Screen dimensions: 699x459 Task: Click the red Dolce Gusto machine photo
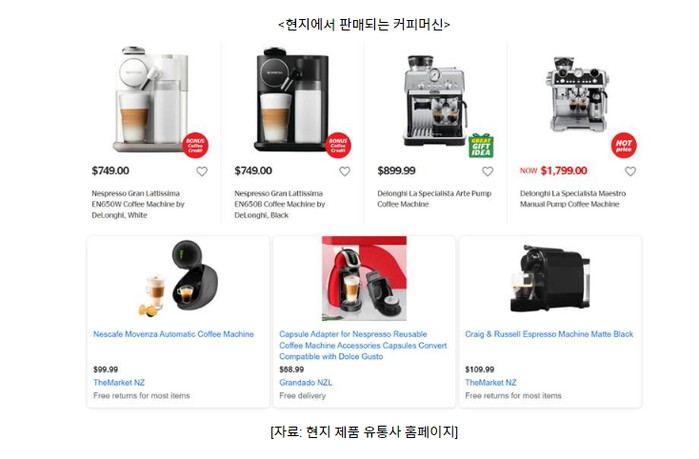(364, 279)
